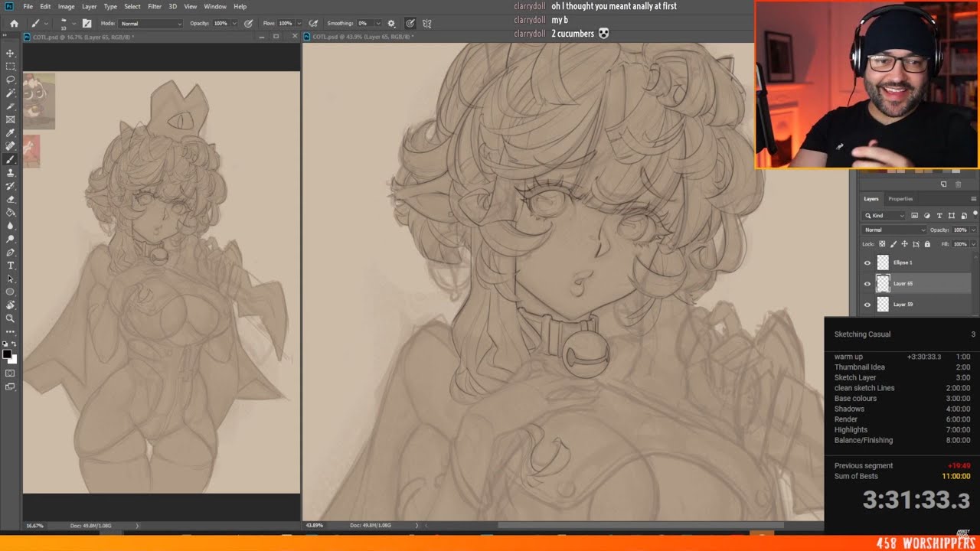Open layer Opacity dropdown arrow
980x551 pixels.
tap(973, 230)
